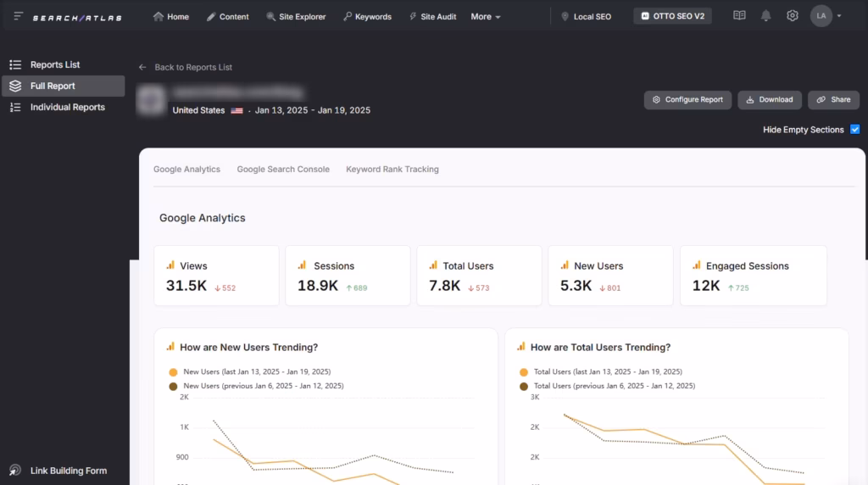Open the LA user account dropdown arrow
Screen dimensions: 868x485
[x=838, y=16]
